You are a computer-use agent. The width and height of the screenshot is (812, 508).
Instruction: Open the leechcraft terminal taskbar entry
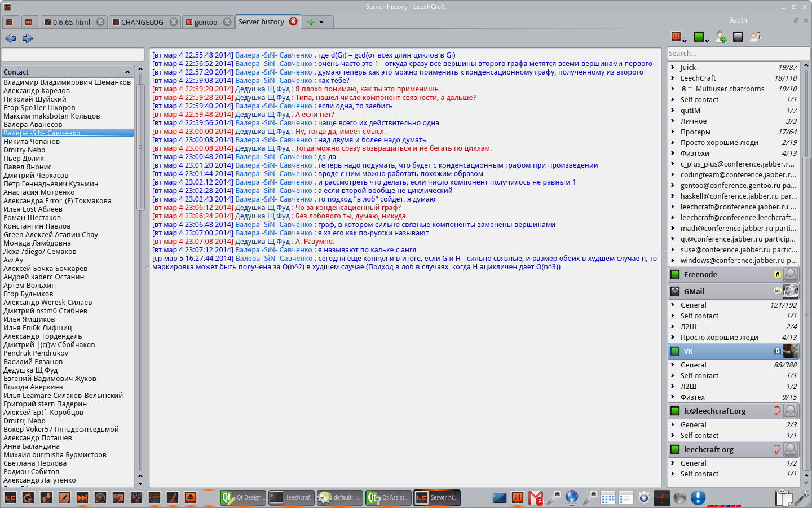coord(291,497)
